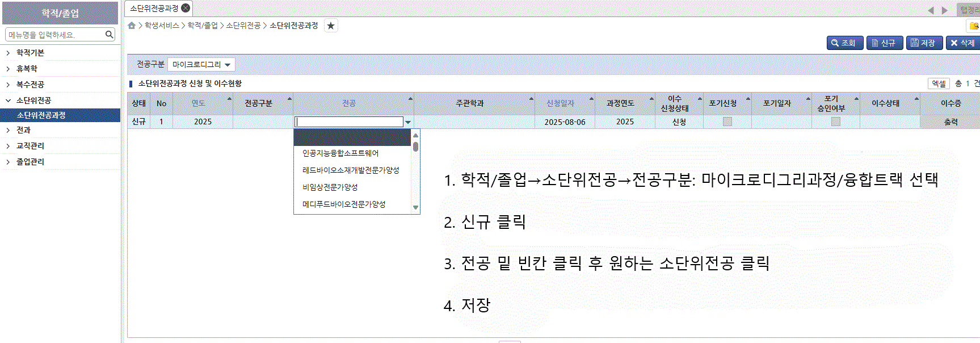Select 인공지능융합소프트웨어 from the list
980x343 pixels.
pyautogui.click(x=340, y=153)
